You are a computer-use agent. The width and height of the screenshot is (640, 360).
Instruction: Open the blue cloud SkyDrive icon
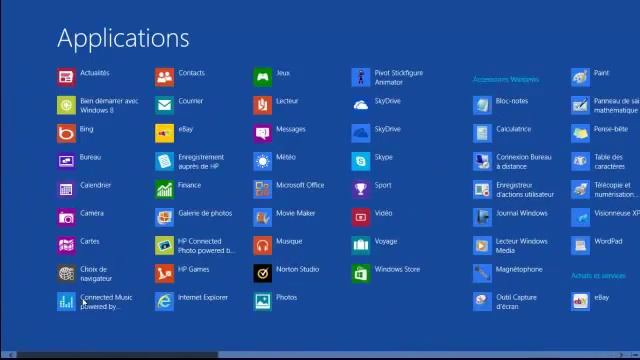(x=361, y=133)
